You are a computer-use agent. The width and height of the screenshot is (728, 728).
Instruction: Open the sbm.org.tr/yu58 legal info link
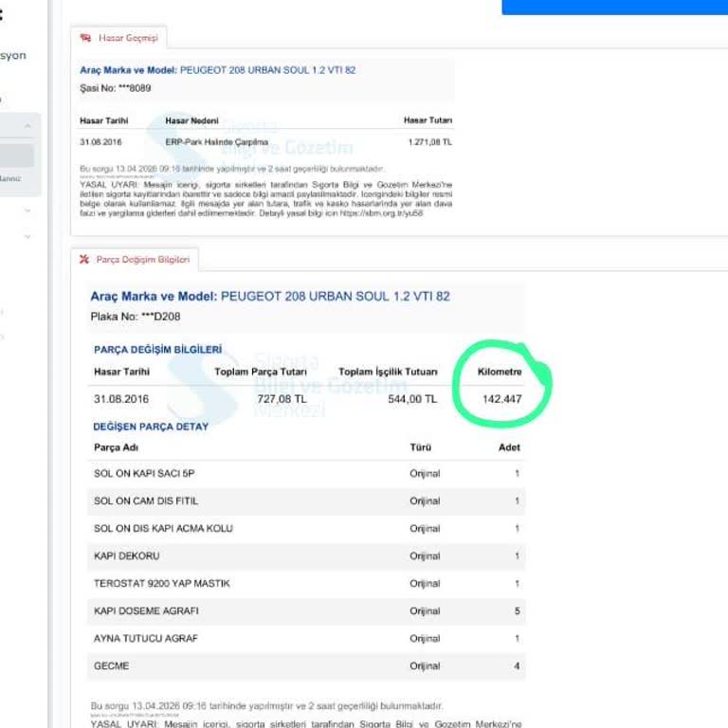tap(388, 213)
